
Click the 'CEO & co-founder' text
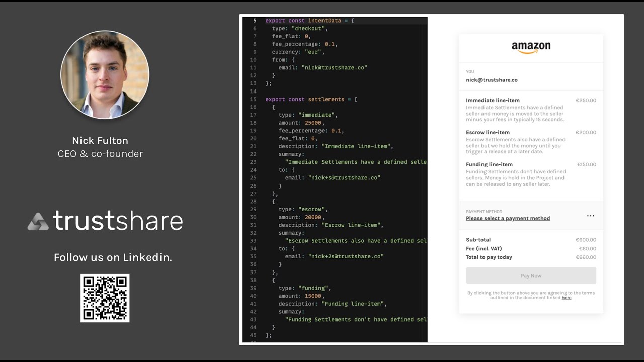(100, 154)
